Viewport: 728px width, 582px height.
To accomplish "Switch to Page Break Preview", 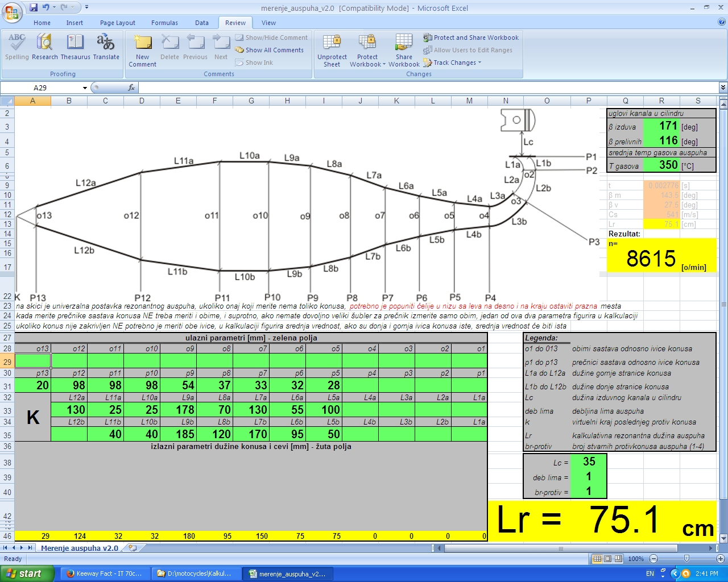I will coord(618,559).
